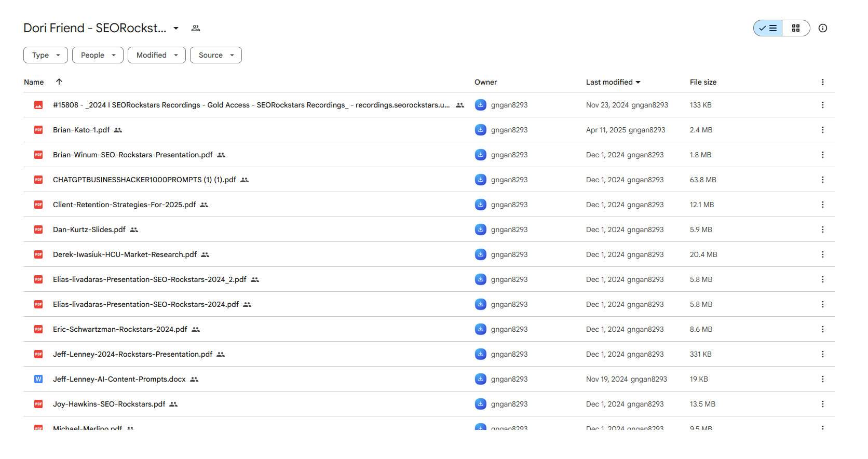Select the PDF icon of Brian-Kato-1.pdf
This screenshot has width=868, height=459.
pos(38,130)
